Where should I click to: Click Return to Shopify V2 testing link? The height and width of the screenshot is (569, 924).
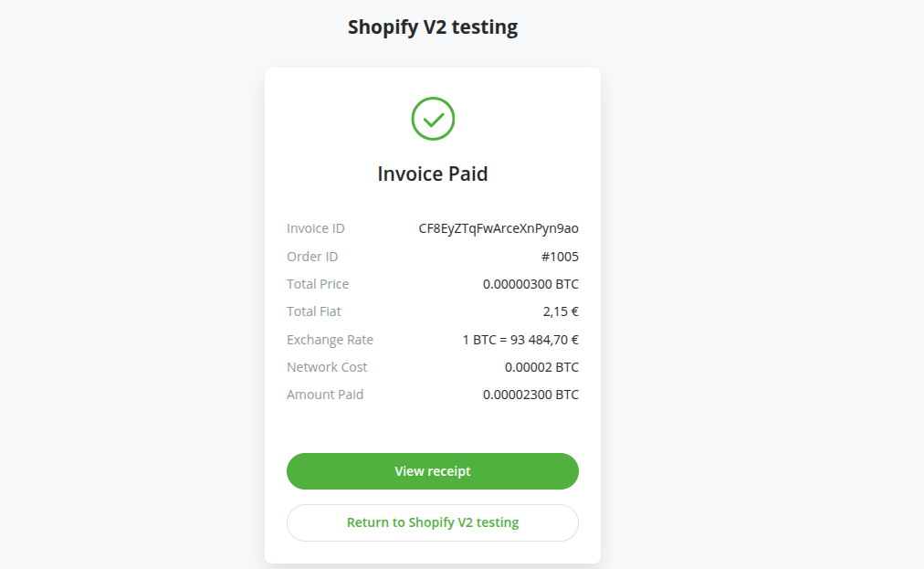[432, 522]
